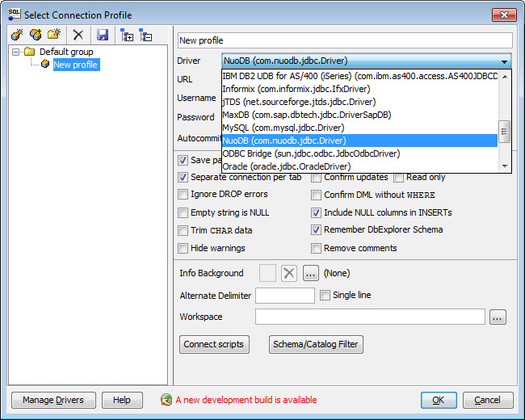Click the Workspace path field
The width and height of the screenshot is (525, 420).
[370, 317]
